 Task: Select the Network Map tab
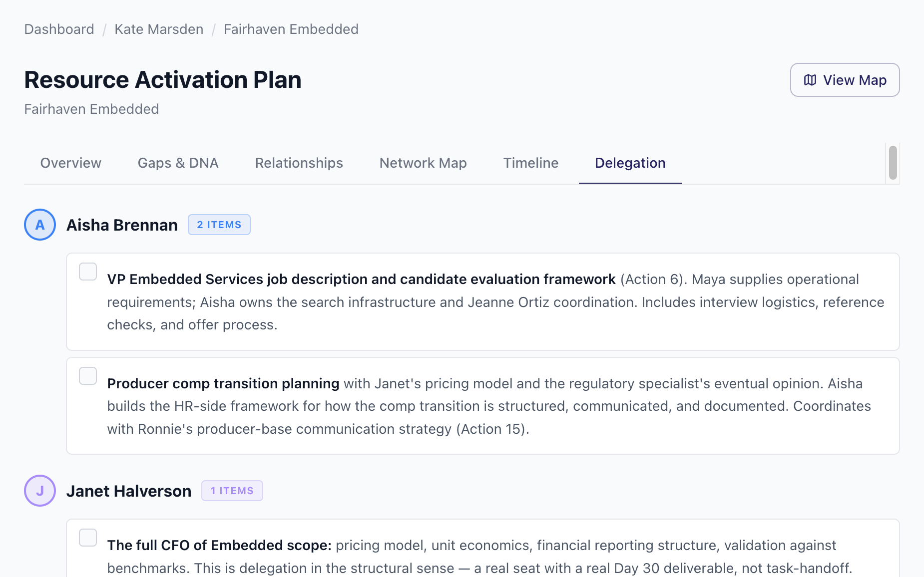(x=423, y=163)
